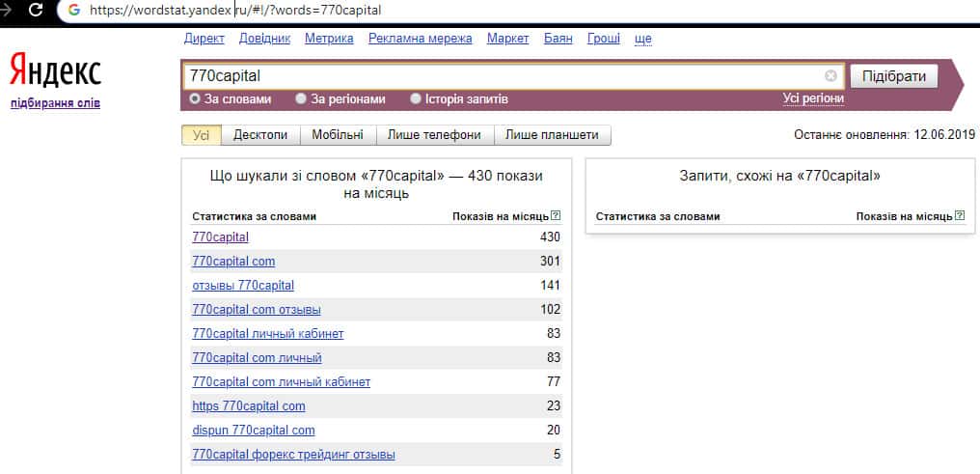Select the 'За словами' radio button
The height and width of the screenshot is (474, 980).
[x=195, y=98]
